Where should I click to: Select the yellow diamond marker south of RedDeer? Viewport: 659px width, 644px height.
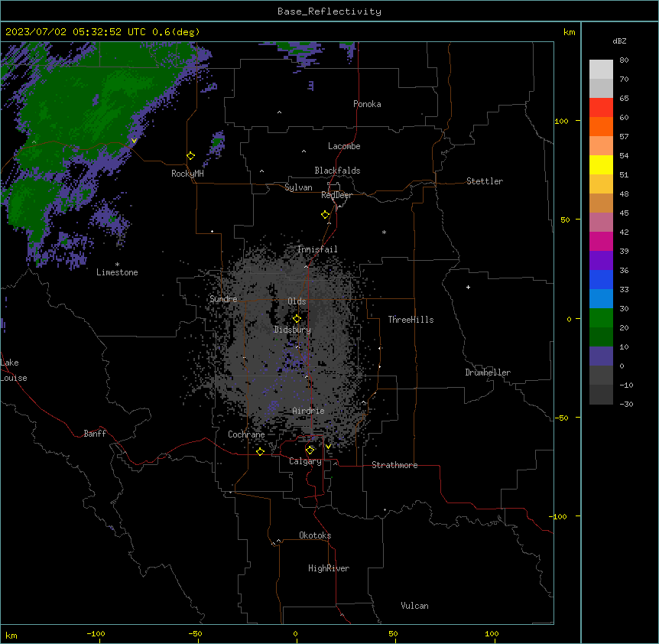(325, 215)
